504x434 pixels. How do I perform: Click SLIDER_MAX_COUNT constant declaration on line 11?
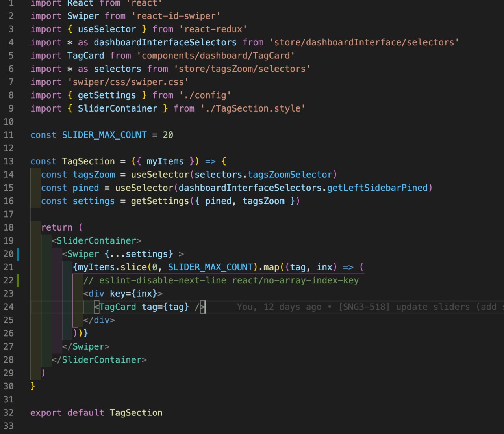[104, 135]
